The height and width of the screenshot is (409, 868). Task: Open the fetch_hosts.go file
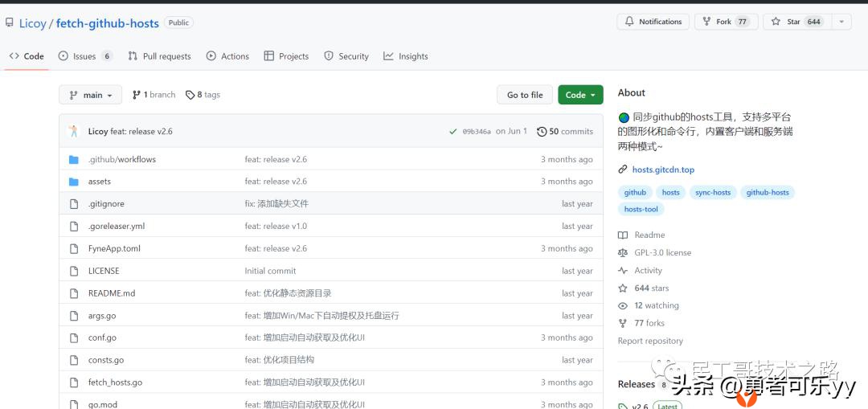(x=115, y=382)
